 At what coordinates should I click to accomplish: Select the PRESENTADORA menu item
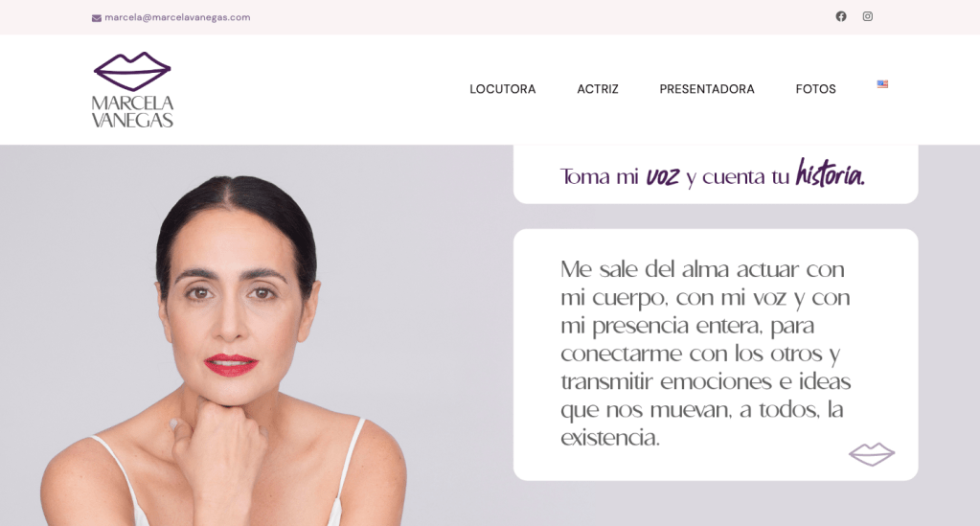click(x=707, y=89)
